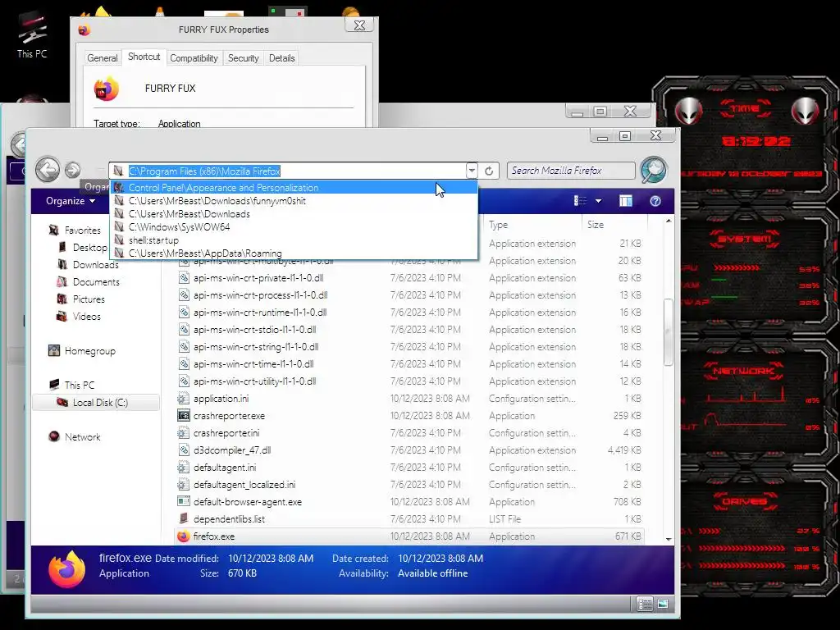This screenshot has width=840, height=630.
Task: Click the right alien head gadget icon
Action: point(805,111)
